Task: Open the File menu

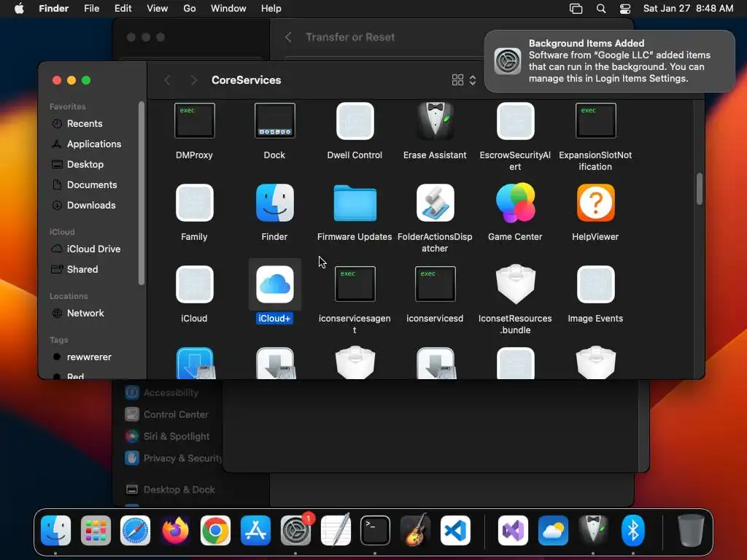Action: [91, 9]
